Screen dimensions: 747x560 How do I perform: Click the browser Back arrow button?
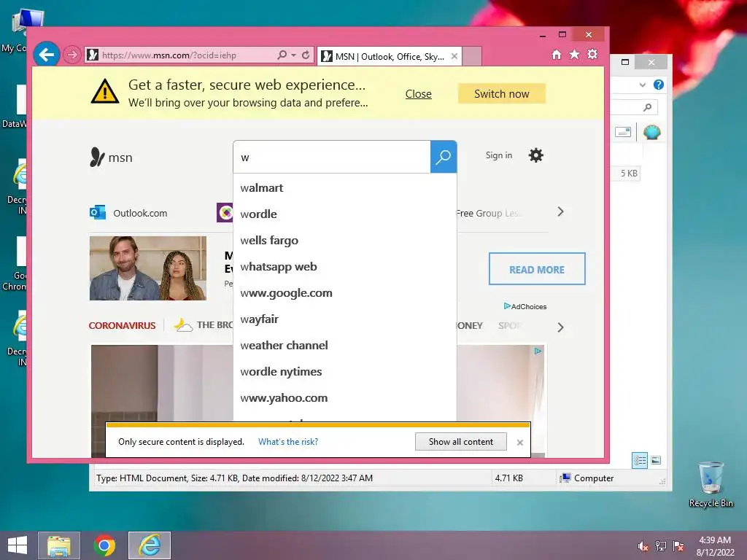click(x=46, y=55)
